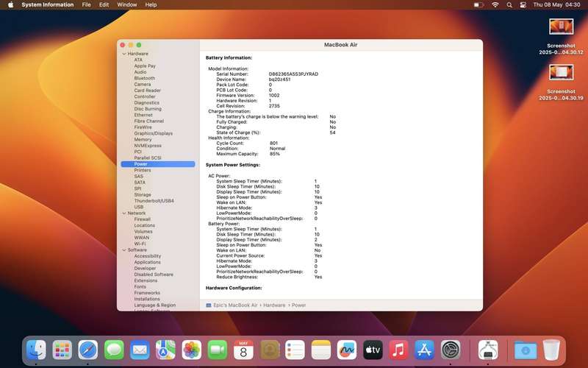Click the Wi-Fi status icon
This screenshot has height=368, width=588.
(495, 5)
